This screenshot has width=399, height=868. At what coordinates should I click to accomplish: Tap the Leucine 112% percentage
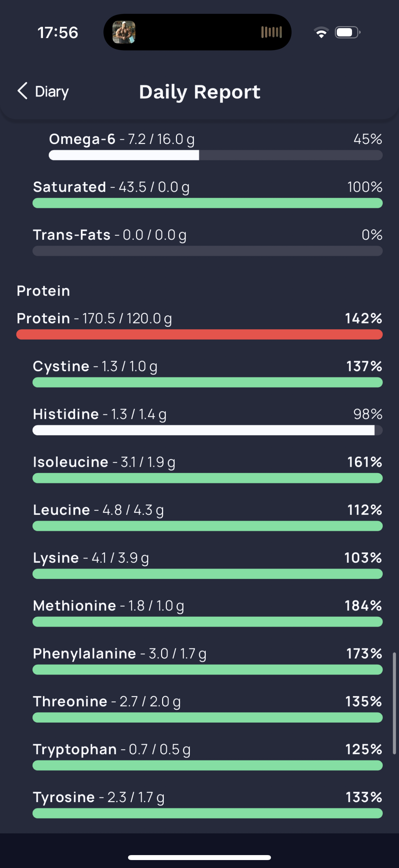click(x=365, y=510)
